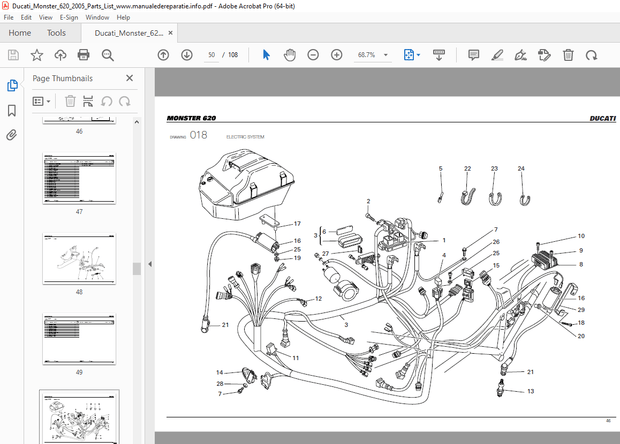Screen dimensions: 620x444
Task: Go to the next page with the down arrow
Action: pos(187,55)
